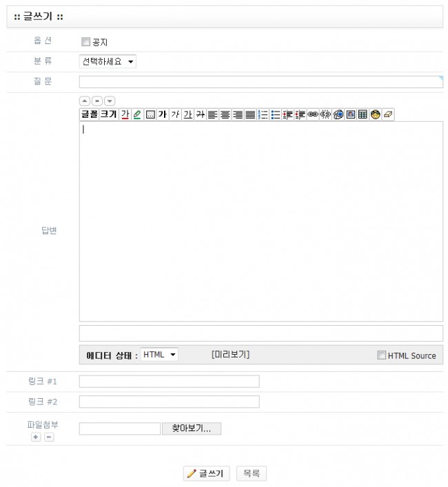The height and width of the screenshot is (487, 448).
Task: Shrink the editor with the up arrow
Action: (85, 101)
